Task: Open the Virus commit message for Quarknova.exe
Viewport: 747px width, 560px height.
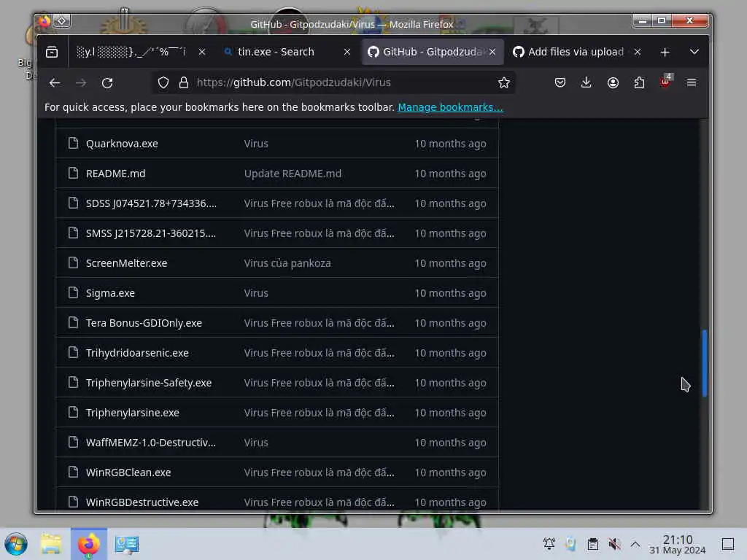Action: [256, 144]
